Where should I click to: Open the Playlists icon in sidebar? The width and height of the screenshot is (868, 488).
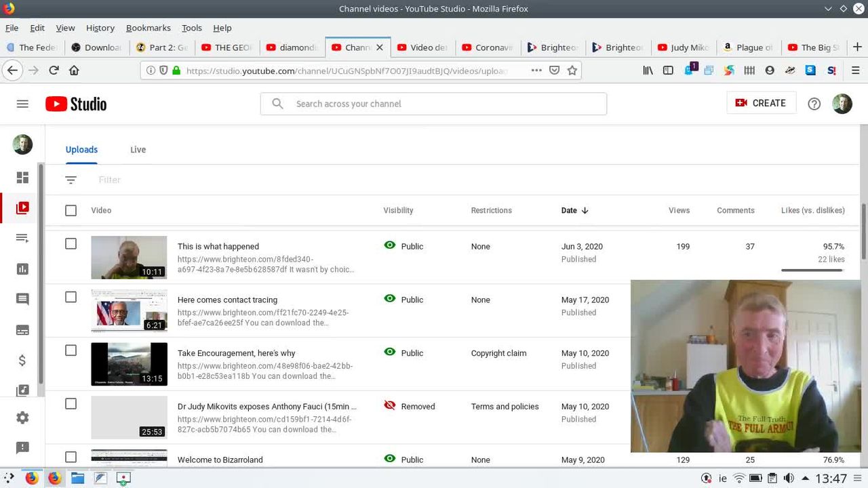tap(22, 239)
